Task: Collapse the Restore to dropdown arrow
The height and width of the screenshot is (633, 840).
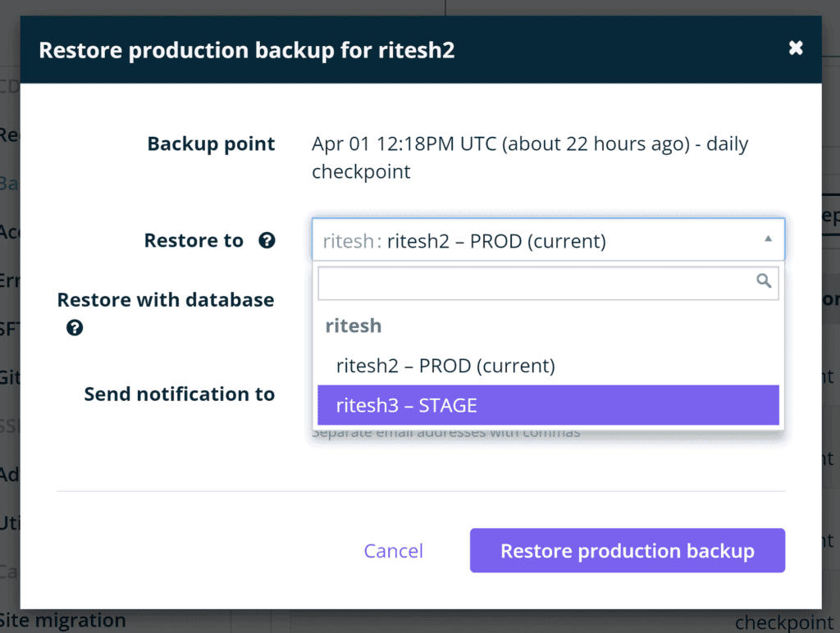Action: point(768,239)
